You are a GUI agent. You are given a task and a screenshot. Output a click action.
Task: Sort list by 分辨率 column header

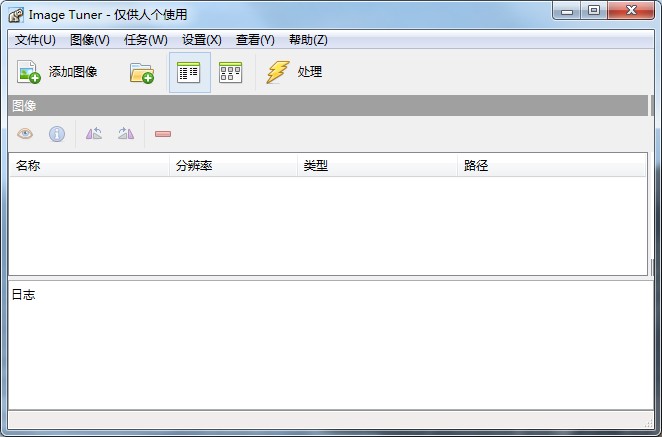[233, 166]
